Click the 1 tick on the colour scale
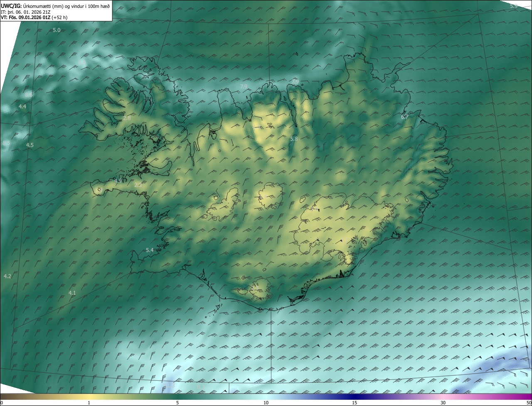The width and height of the screenshot is (532, 406). 89,403
